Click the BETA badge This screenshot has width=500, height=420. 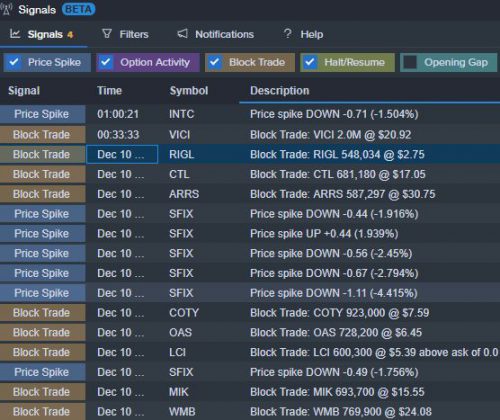78,9
